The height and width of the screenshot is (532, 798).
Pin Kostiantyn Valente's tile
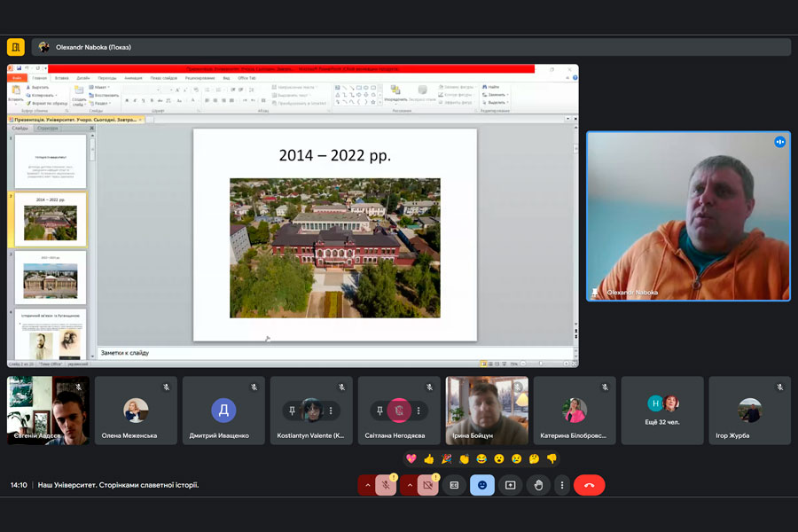coord(290,411)
